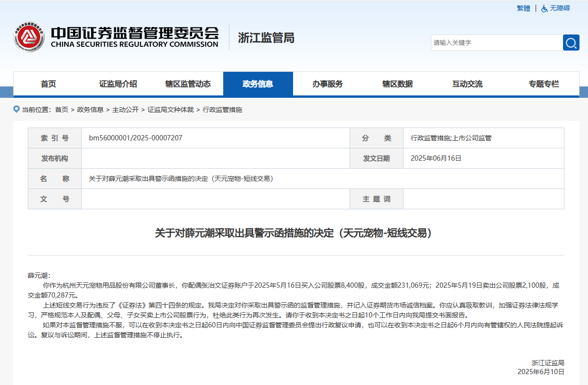Image resolution: width=588 pixels, height=385 pixels.
Task: Click 行政监管措施 breadcrumb link
Action: (222, 110)
